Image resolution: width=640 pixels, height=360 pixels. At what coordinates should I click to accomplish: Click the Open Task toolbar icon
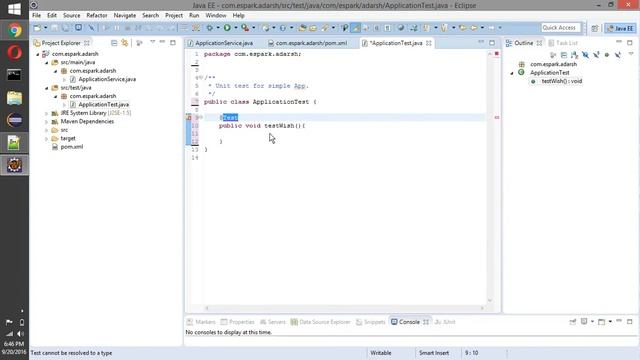click(313, 28)
